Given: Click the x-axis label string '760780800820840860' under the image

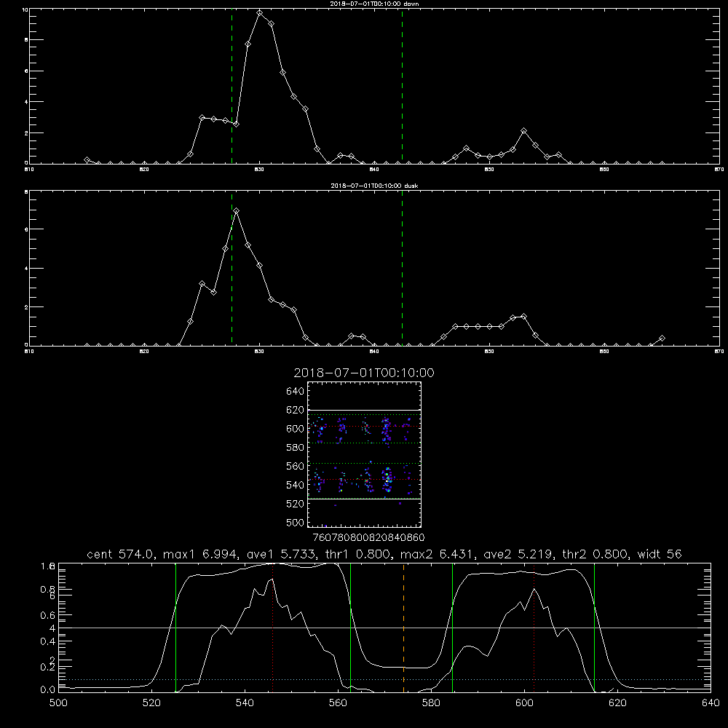Looking at the screenshot, I should coord(368,537).
